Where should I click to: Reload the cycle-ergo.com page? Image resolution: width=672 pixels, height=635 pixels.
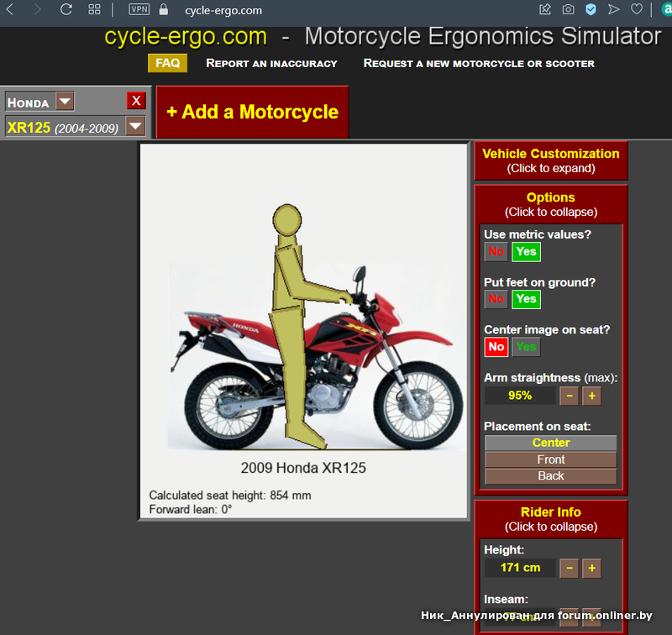(66, 9)
